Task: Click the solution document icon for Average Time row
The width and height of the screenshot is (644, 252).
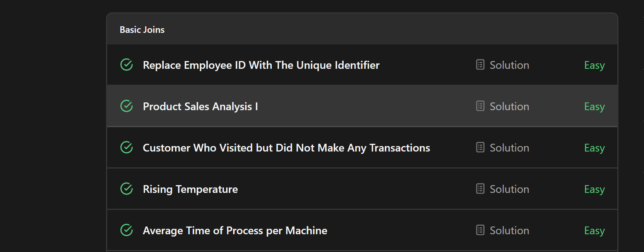Action: click(480, 230)
